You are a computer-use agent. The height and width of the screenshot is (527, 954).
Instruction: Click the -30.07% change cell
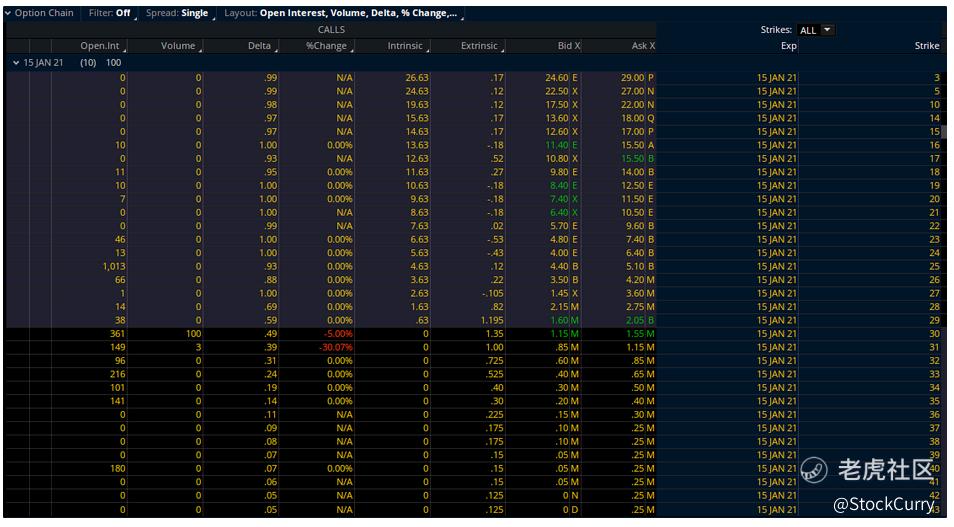[335, 347]
